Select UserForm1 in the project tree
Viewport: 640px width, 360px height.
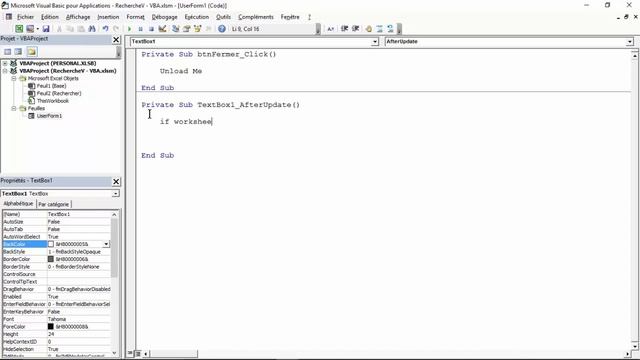(x=49, y=116)
